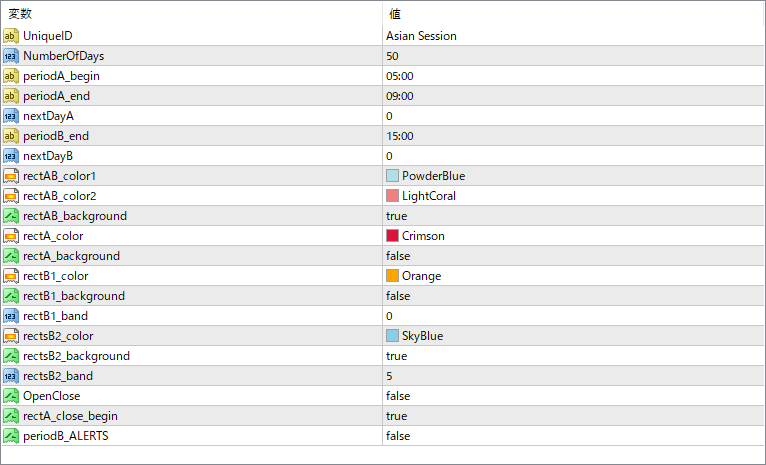Click the color type icon beside rectsB2_color
This screenshot has height=465, width=766.
(x=11, y=337)
